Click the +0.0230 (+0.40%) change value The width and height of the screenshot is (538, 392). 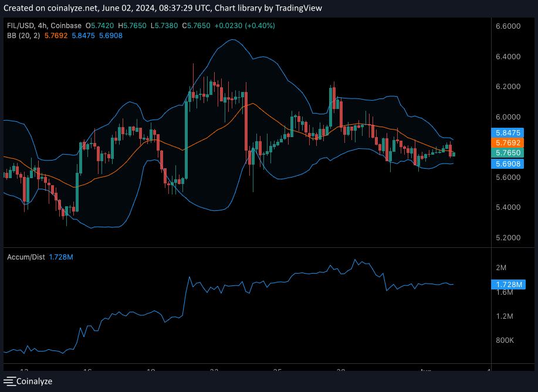pos(244,26)
